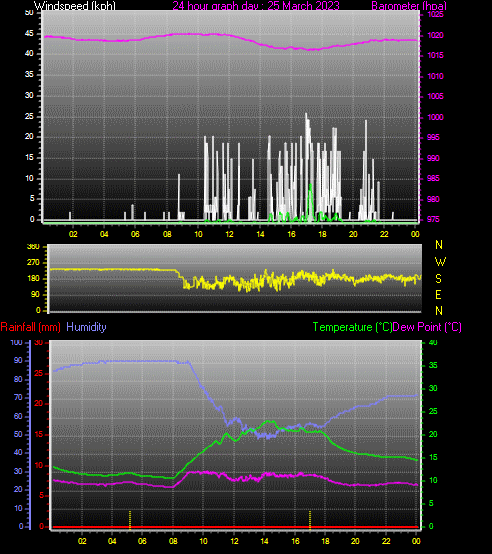This screenshot has width=492, height=554.
Task: Click the E compass letter
Action: [438, 295]
